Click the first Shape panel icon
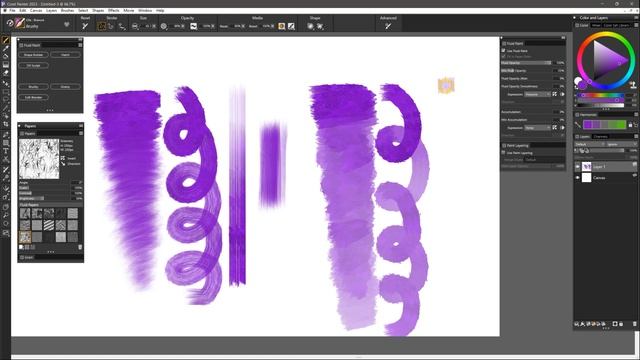Viewport: 640px width, 360px height. click(x=311, y=26)
